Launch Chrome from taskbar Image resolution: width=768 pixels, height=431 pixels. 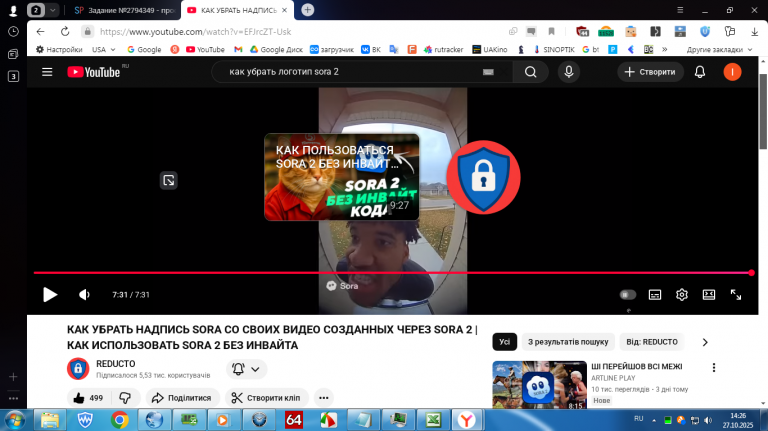(x=119, y=420)
